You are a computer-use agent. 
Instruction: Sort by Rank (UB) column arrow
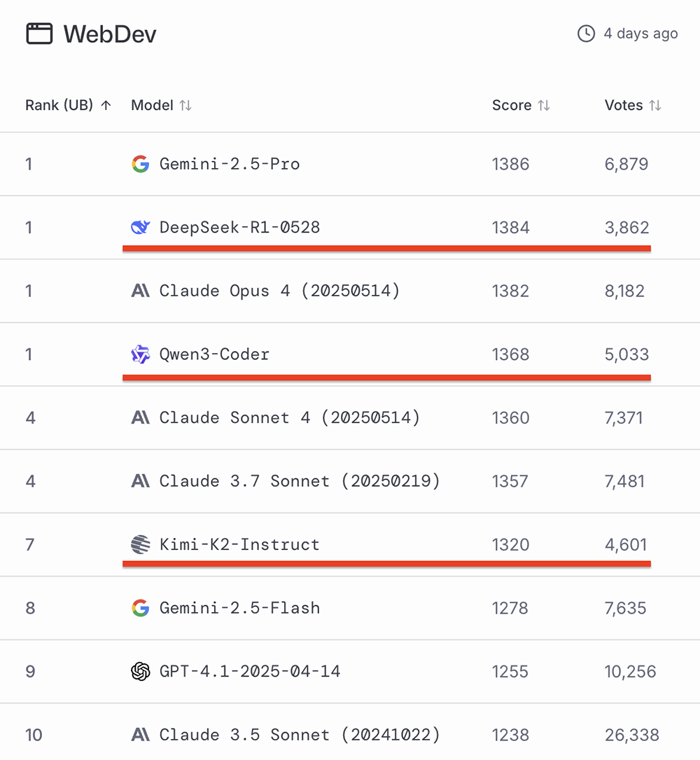click(x=106, y=106)
